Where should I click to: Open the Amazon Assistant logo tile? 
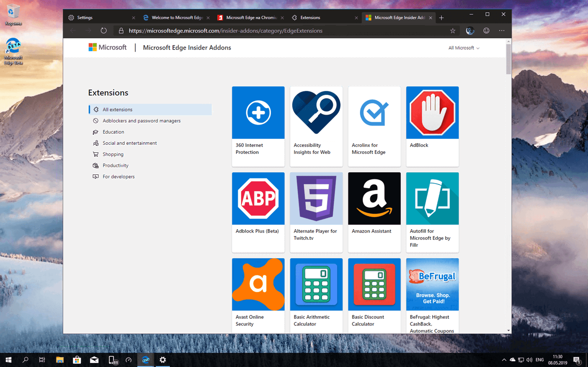pos(374,199)
